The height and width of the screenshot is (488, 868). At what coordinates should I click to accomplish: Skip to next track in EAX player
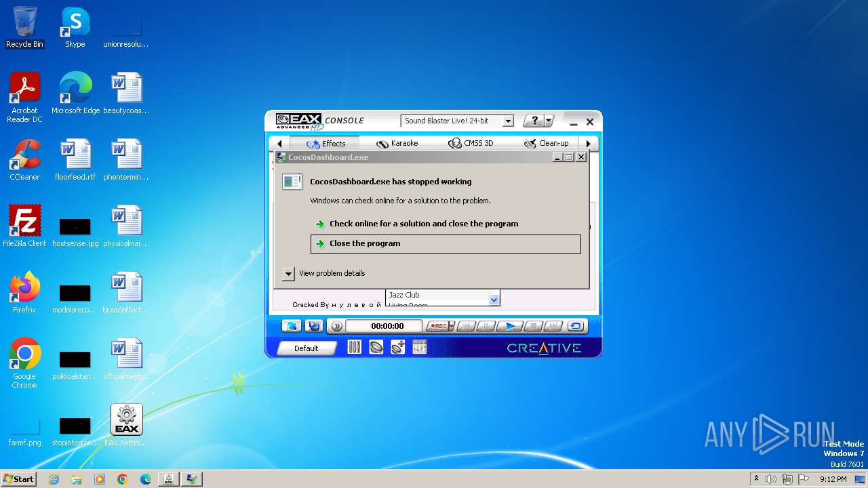[553, 326]
